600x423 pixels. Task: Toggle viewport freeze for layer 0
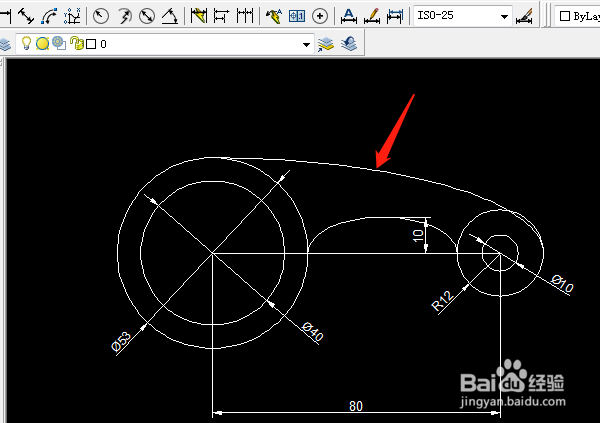pos(59,43)
